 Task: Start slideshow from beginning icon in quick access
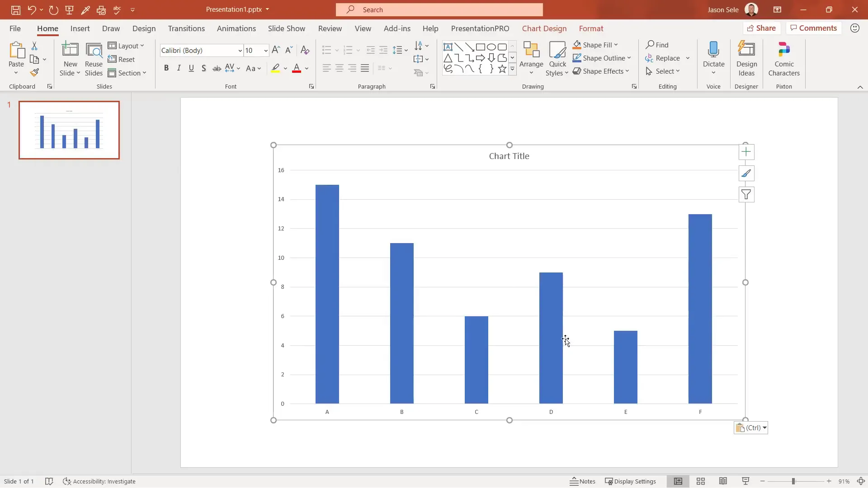(x=70, y=9)
